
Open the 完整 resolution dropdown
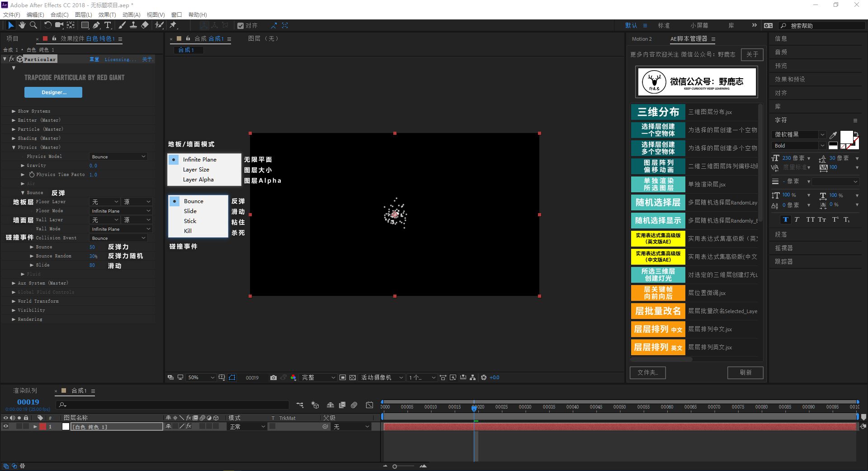click(318, 377)
